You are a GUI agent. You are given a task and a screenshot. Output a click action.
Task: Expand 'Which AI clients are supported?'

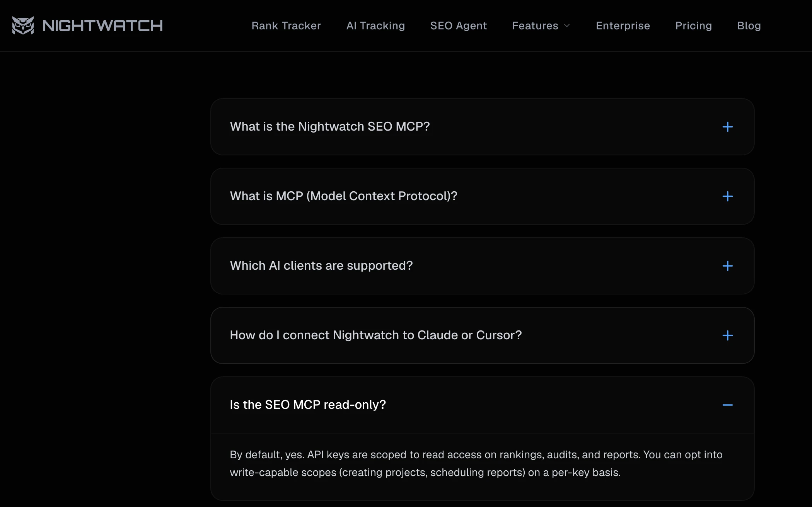[482, 266]
